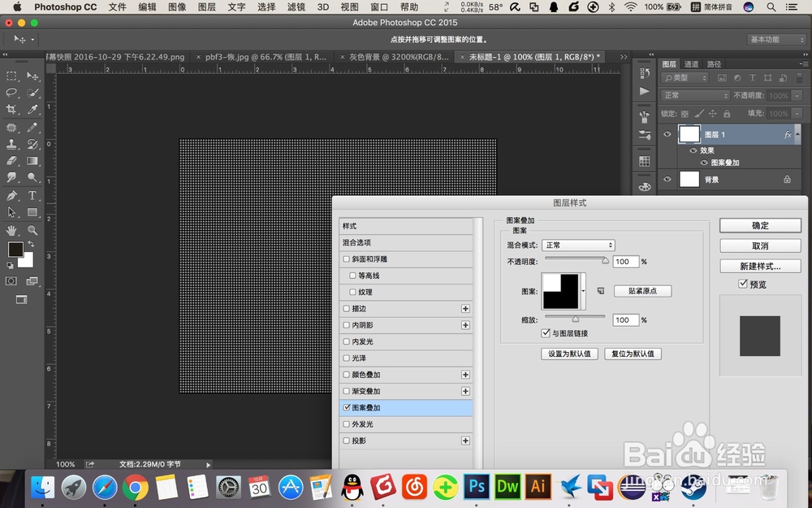Select the Gradient tool
The width and height of the screenshot is (812, 508).
[x=32, y=161]
